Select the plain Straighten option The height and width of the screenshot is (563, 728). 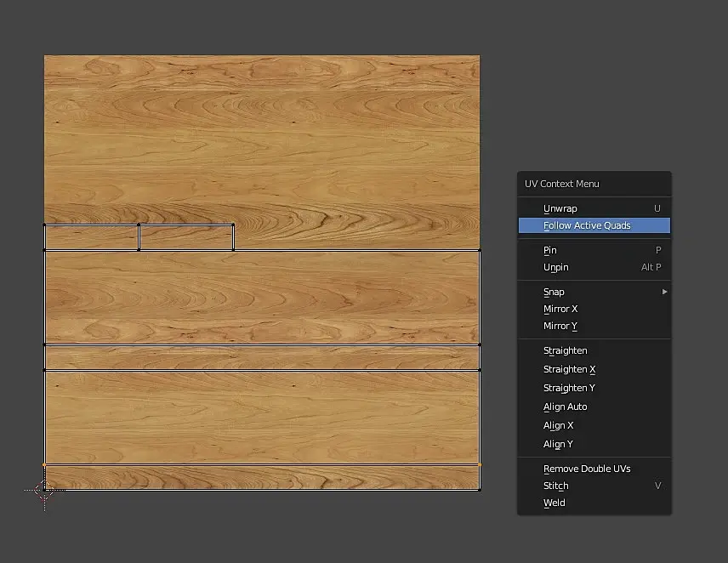coord(566,350)
